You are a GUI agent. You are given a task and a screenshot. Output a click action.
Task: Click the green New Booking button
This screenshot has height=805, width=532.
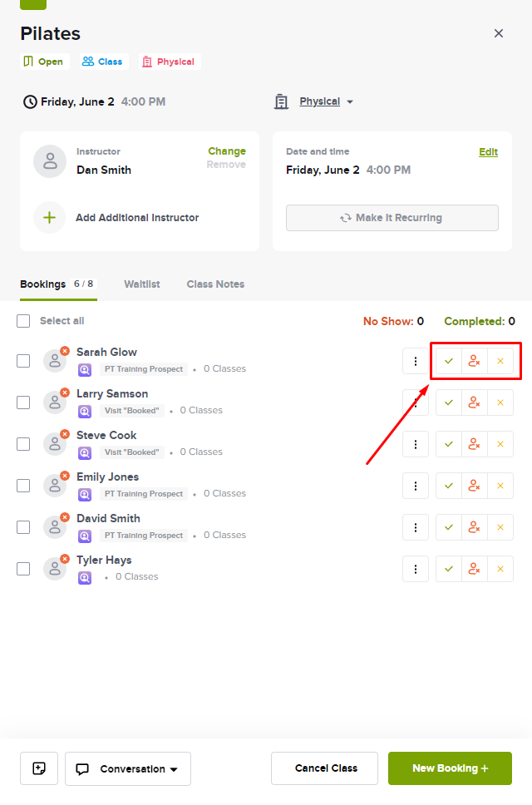[x=450, y=768]
